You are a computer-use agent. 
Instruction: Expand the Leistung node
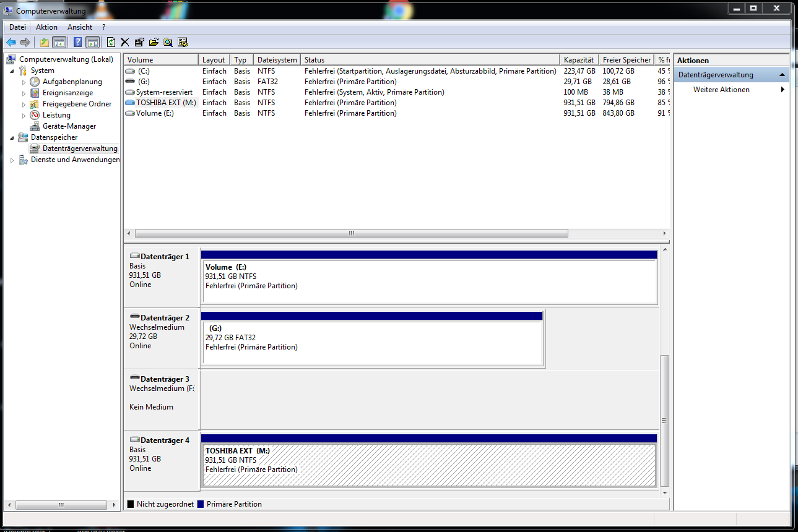tap(24, 115)
